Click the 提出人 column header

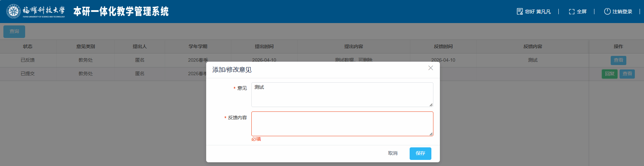click(x=140, y=46)
